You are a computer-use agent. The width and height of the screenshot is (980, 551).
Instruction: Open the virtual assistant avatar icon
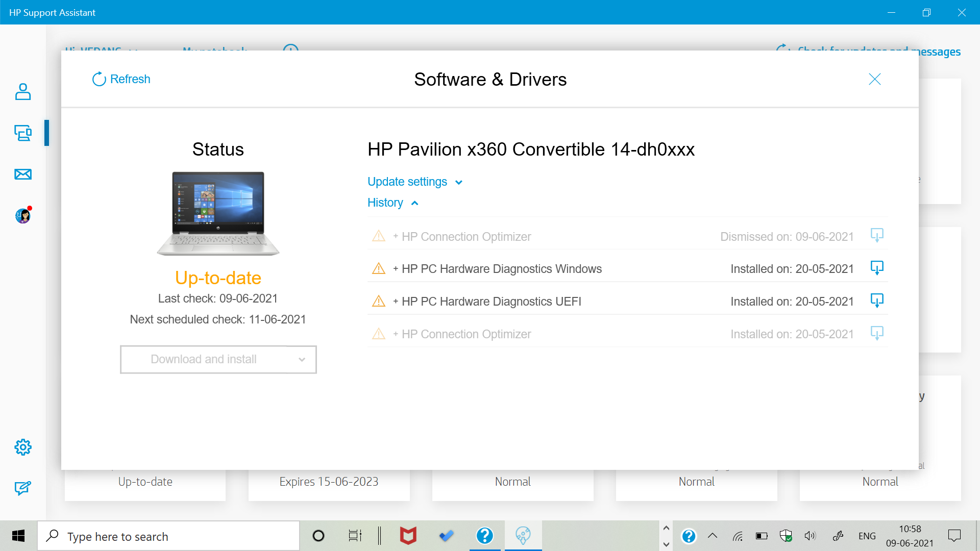point(23,216)
